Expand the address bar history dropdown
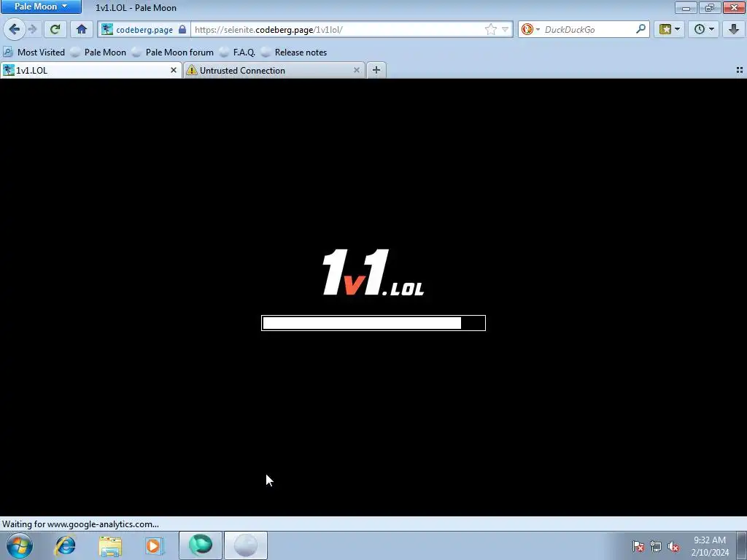The height and width of the screenshot is (560, 747). pos(505,29)
